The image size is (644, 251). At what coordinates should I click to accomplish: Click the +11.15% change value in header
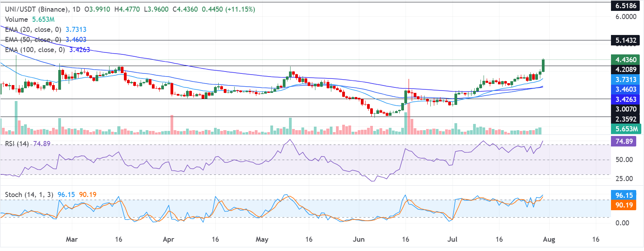tap(240, 9)
